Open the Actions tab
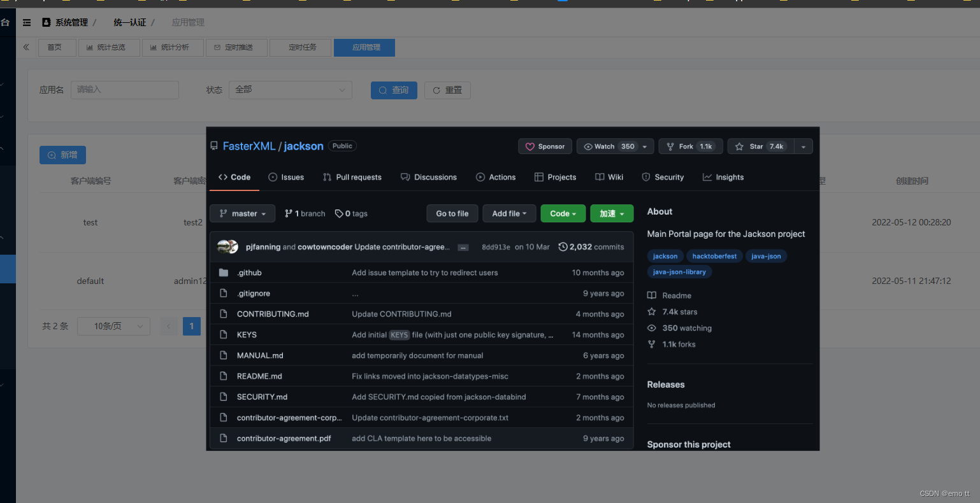Screen dimensions: 980x503 [496, 177]
